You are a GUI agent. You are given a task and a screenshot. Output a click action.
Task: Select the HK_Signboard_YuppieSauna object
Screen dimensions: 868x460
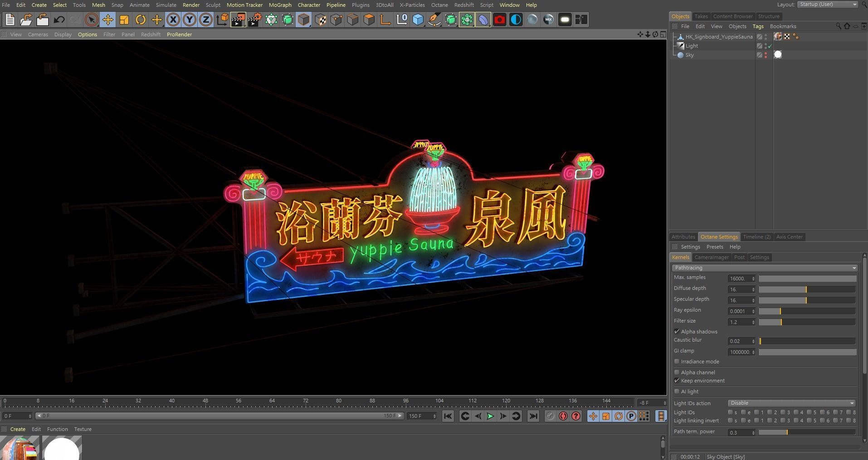[719, 37]
